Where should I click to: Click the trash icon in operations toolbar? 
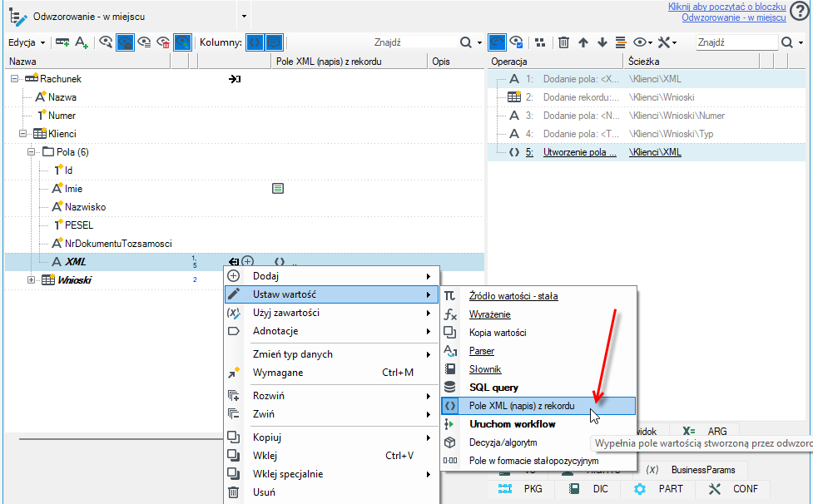click(563, 42)
